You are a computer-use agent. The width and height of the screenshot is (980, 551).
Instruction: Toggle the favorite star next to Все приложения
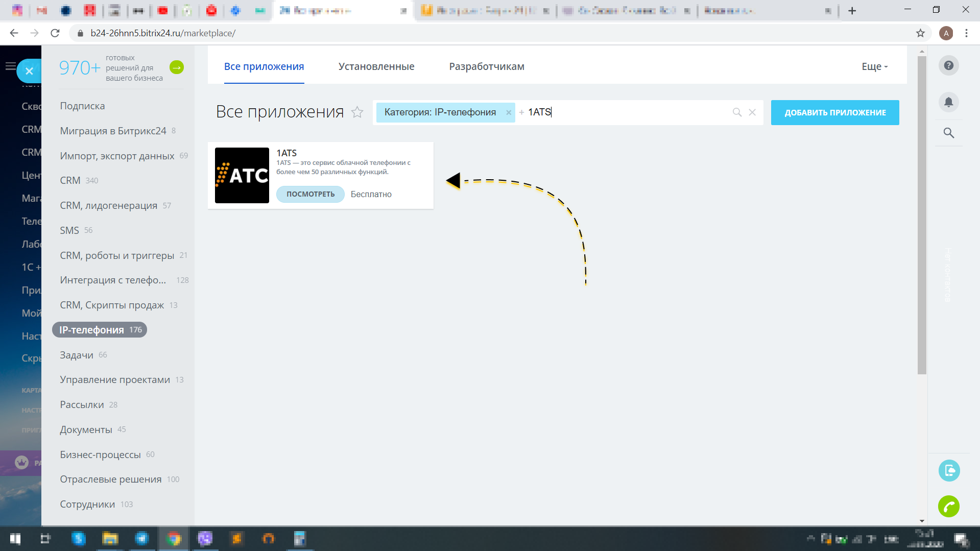(357, 113)
